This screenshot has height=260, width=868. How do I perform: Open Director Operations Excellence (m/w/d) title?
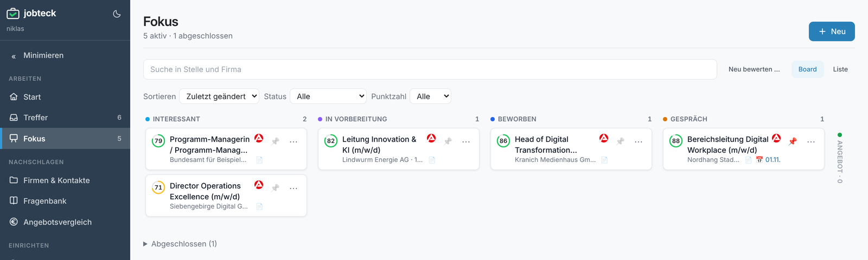[x=205, y=191]
